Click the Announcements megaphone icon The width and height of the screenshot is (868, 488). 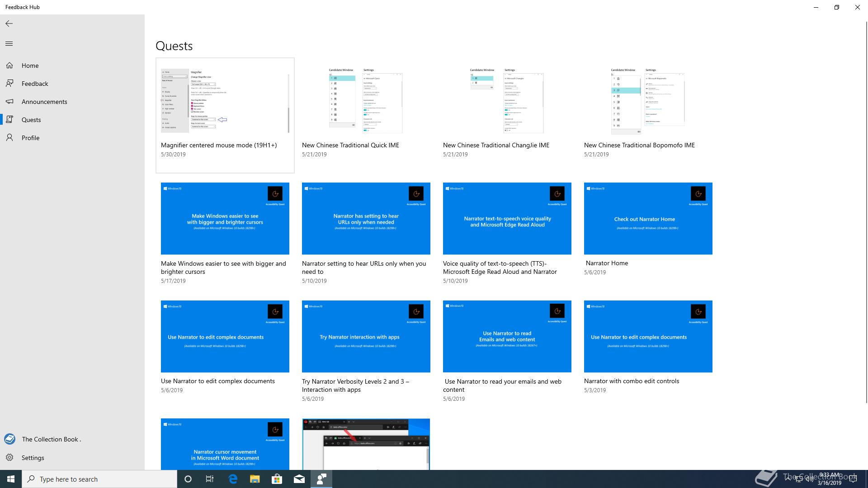pos(9,102)
